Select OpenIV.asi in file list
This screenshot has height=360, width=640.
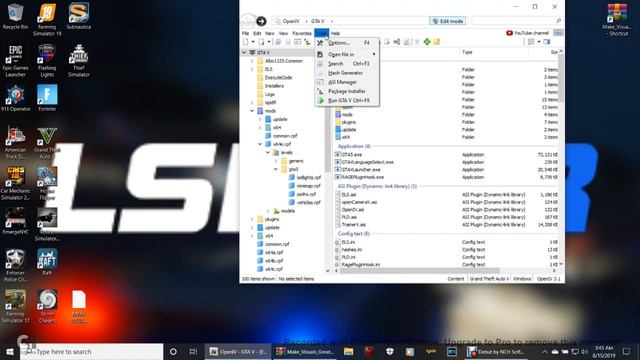(353, 210)
